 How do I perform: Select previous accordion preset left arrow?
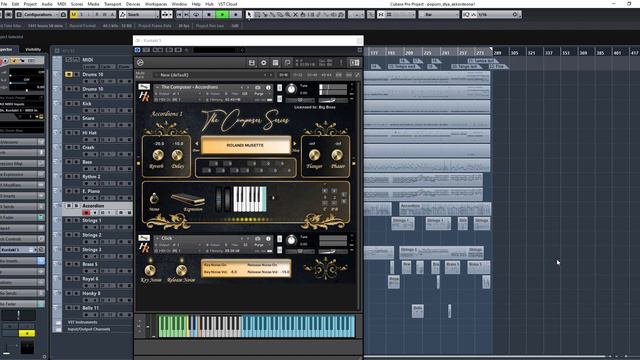click(x=196, y=144)
